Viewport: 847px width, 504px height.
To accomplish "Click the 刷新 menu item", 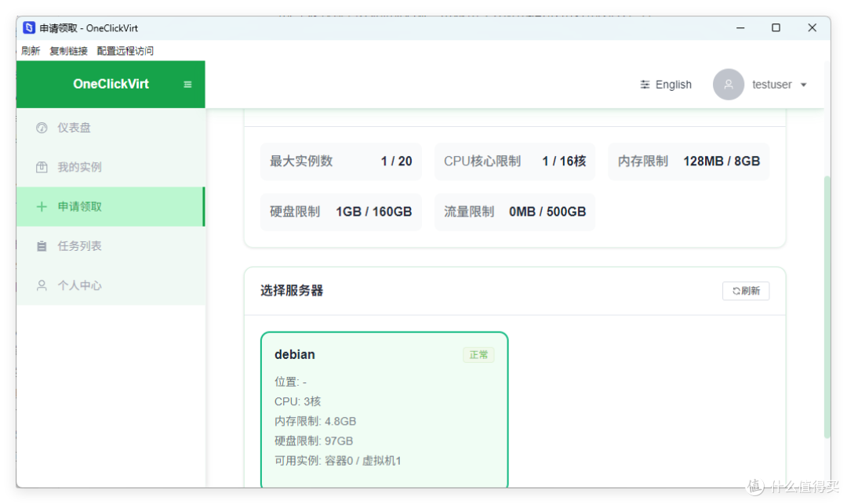I will 31,51.
